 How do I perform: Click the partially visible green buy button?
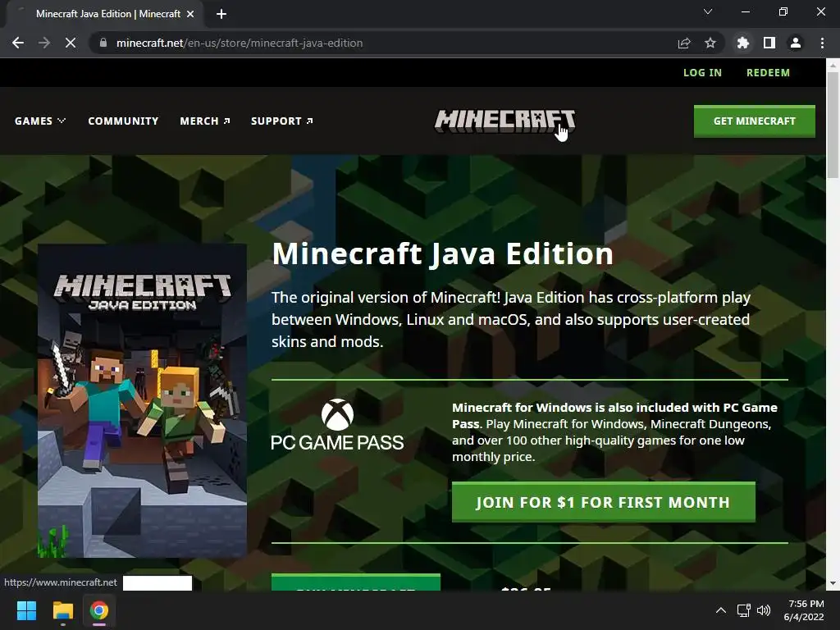pyautogui.click(x=356, y=582)
